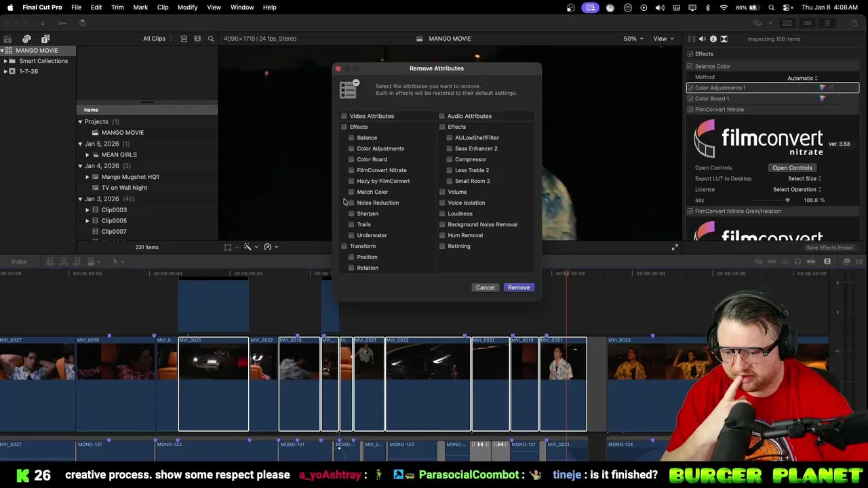The height and width of the screenshot is (488, 868).
Task: Open the Window menu
Action: (242, 7)
